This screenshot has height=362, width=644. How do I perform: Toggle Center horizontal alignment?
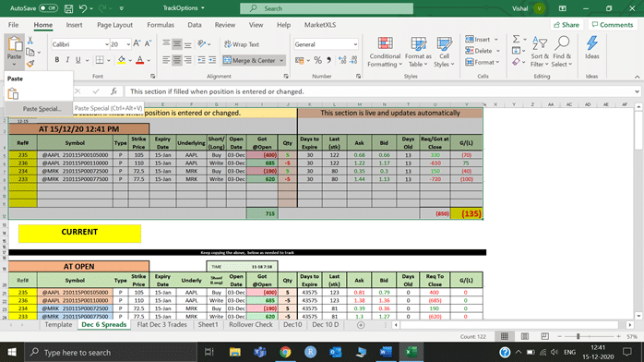click(176, 60)
